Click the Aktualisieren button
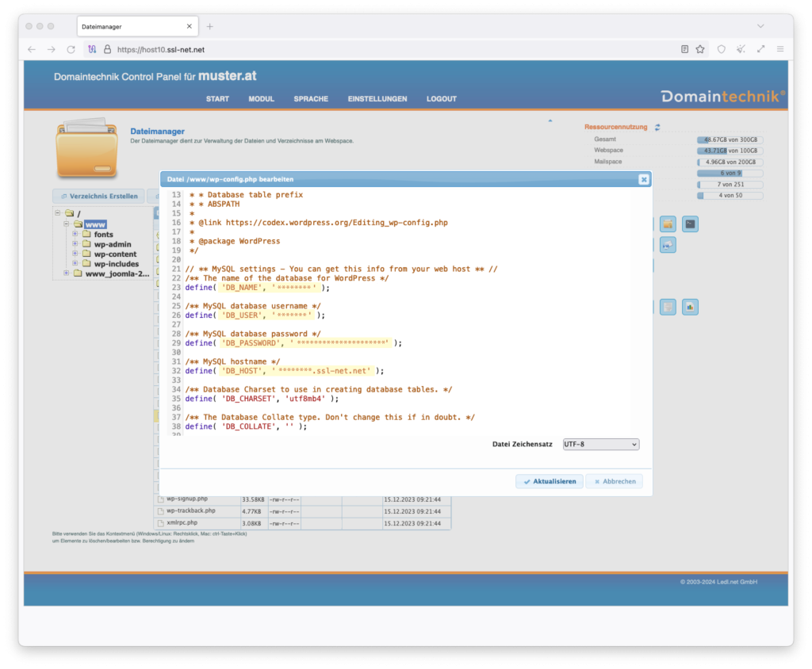This screenshot has height=669, width=812. (x=550, y=481)
